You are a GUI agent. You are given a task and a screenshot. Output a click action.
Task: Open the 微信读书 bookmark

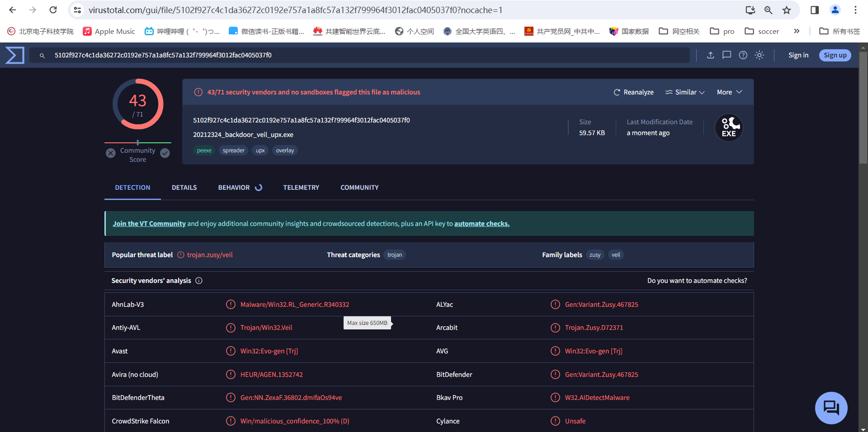266,31
